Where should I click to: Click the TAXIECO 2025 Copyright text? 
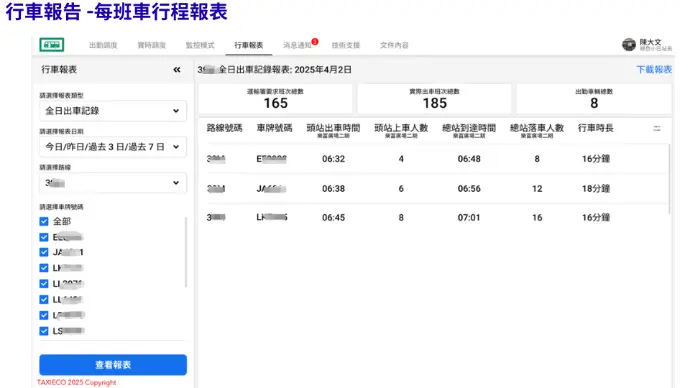click(77, 382)
